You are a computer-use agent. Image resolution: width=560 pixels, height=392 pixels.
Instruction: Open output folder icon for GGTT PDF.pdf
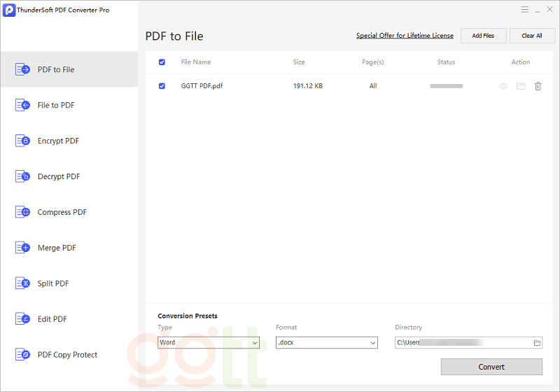coord(521,86)
